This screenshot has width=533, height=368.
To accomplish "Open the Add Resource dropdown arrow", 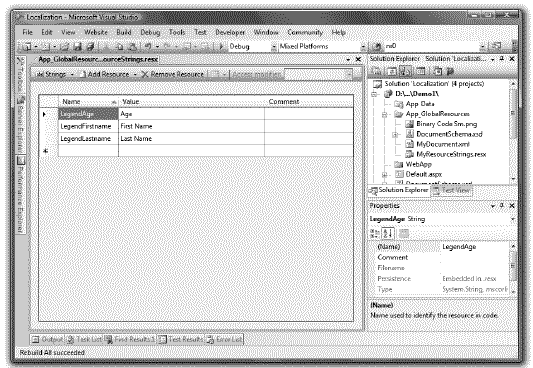I will (x=135, y=74).
